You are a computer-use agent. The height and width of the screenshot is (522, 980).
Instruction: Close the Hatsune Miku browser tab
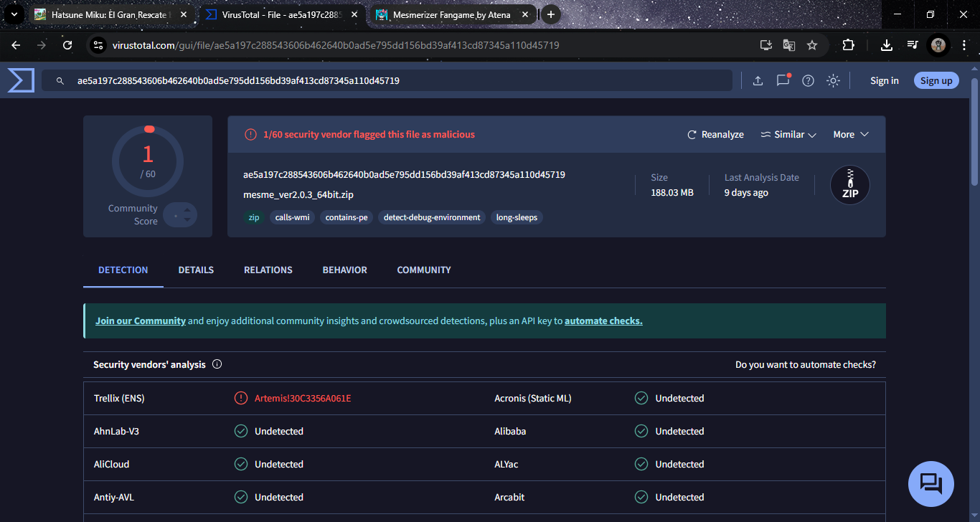[183, 14]
